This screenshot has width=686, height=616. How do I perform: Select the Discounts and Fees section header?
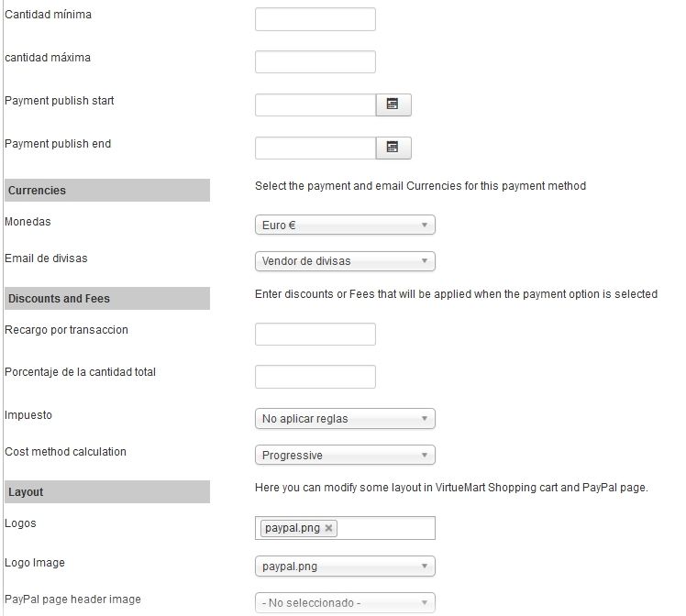(107, 299)
